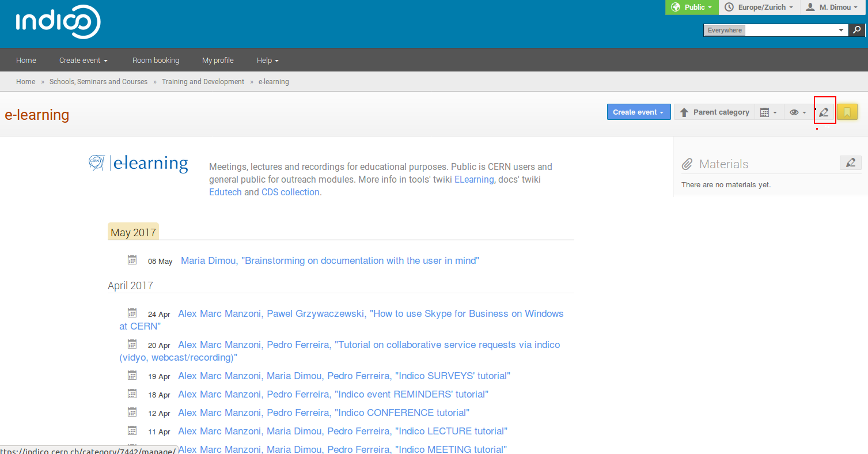
Task: Go to Home in navigation bar
Action: click(26, 60)
